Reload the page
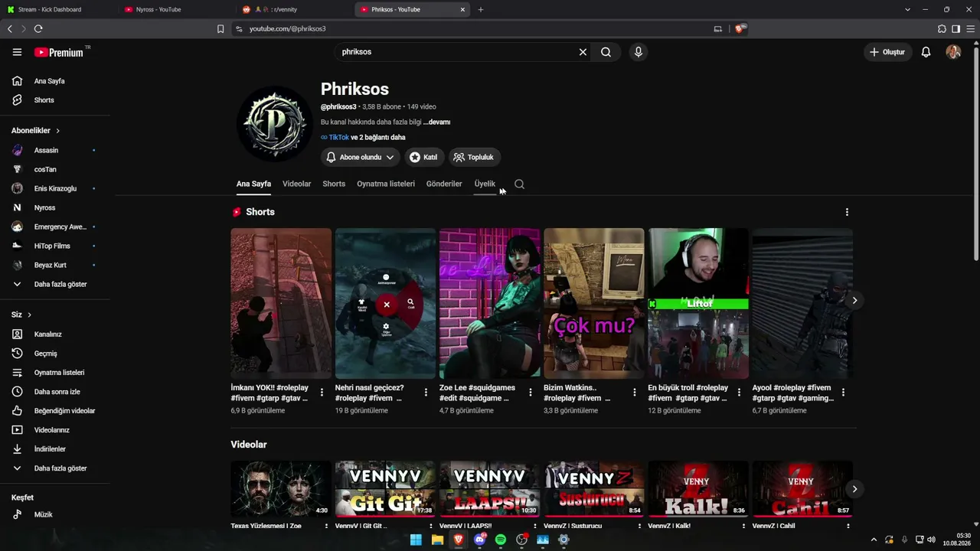Viewport: 980px width, 551px height. click(38, 28)
